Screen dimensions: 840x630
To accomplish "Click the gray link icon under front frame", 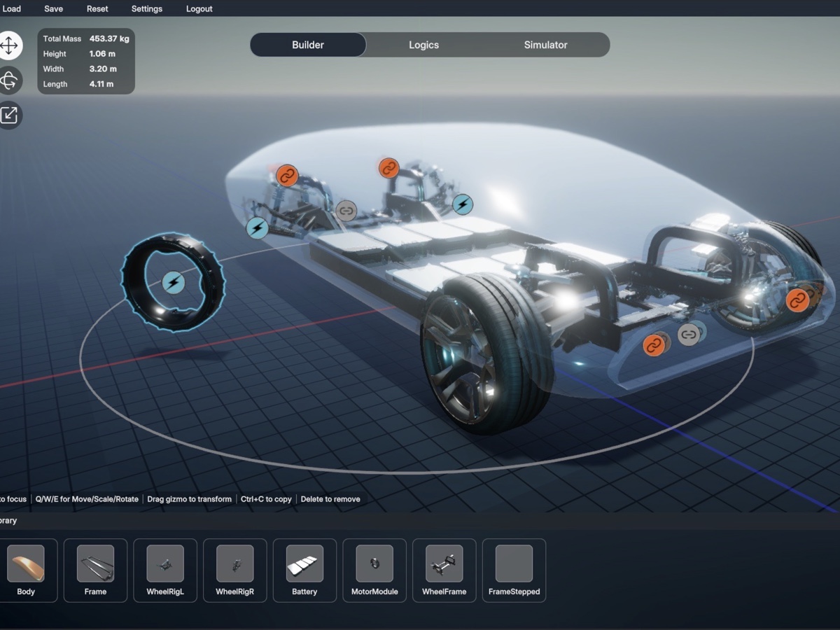I will click(x=689, y=334).
